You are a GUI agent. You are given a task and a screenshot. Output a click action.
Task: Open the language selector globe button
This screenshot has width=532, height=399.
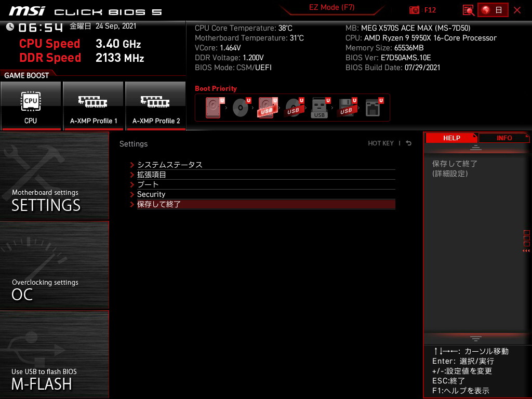point(493,10)
